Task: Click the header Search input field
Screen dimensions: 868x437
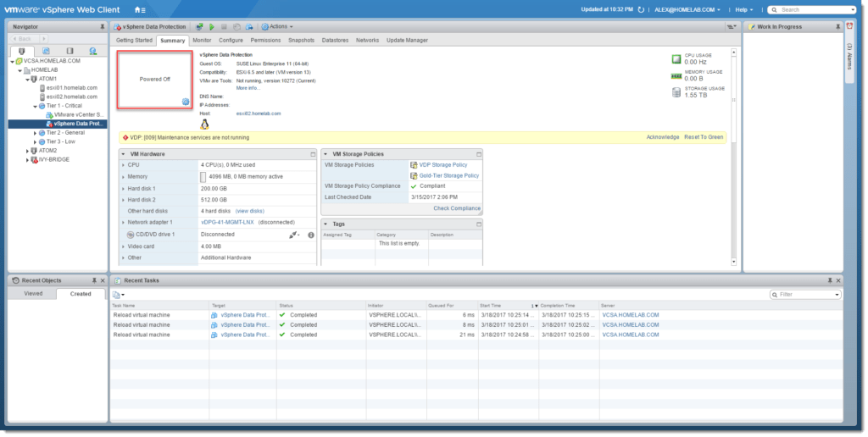Action: coord(812,9)
